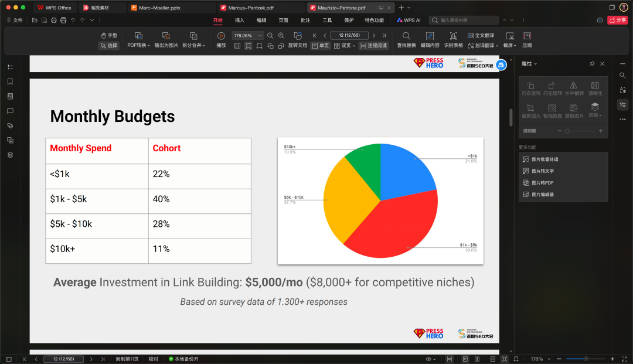
Task: Click the status bar zoom slider
Action: point(586,359)
